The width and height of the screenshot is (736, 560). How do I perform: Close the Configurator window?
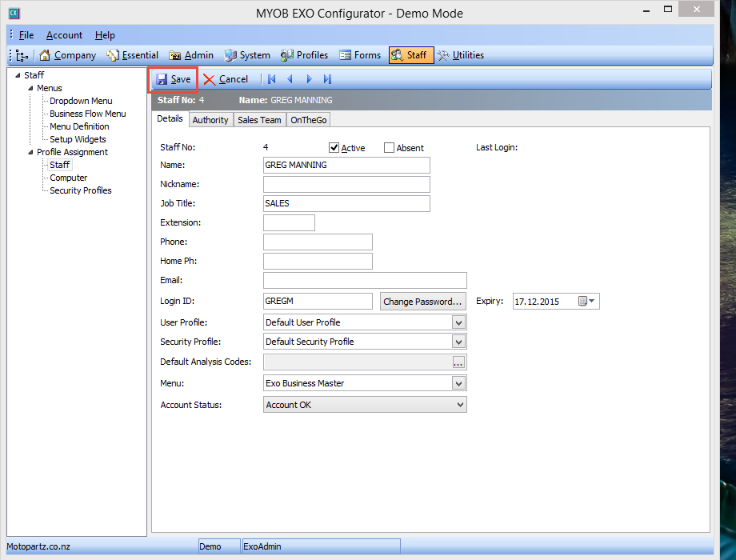pos(697,9)
